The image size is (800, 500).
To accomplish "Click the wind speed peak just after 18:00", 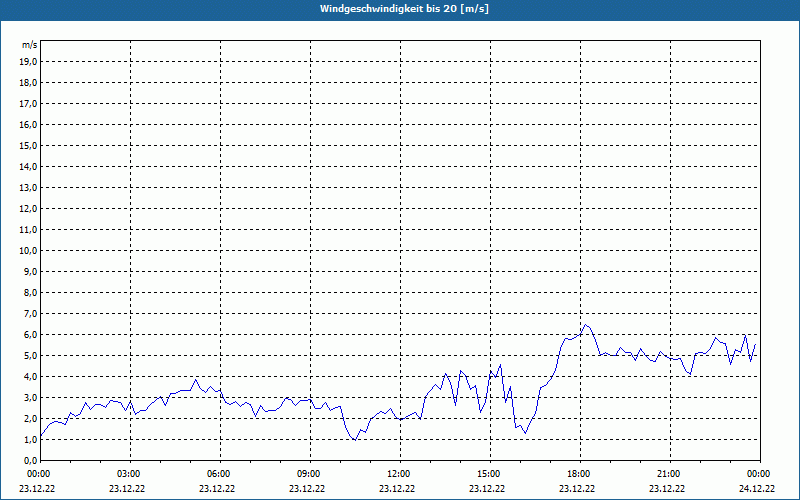I will (585, 324).
